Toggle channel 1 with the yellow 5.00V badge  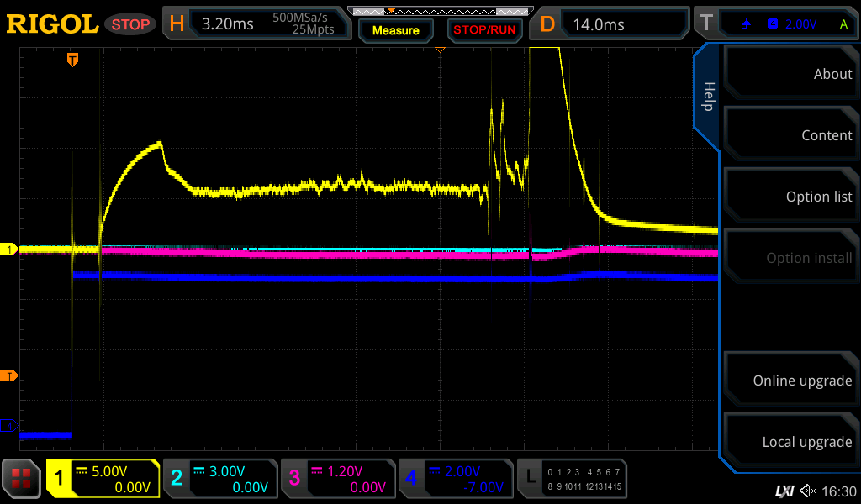[x=103, y=479]
